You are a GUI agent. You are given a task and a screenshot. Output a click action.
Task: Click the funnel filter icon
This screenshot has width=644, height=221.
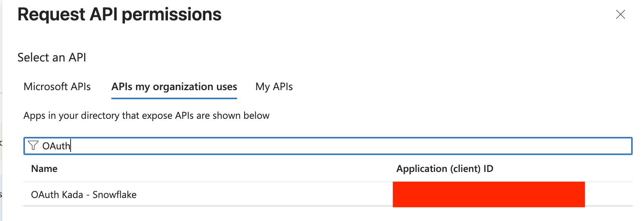[x=33, y=146]
